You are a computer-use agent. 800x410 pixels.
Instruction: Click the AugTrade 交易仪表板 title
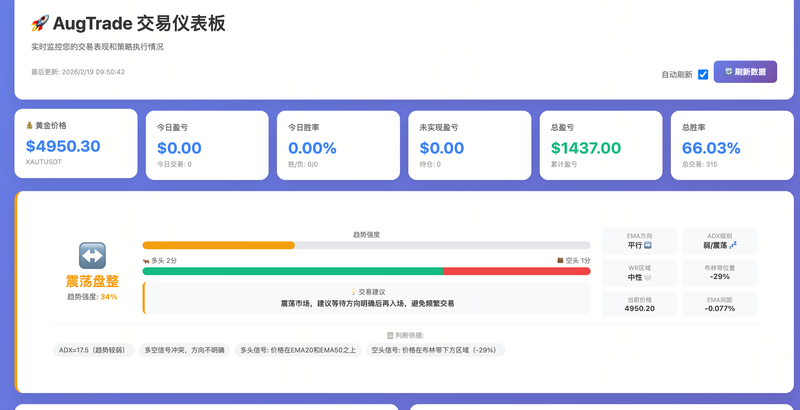139,23
